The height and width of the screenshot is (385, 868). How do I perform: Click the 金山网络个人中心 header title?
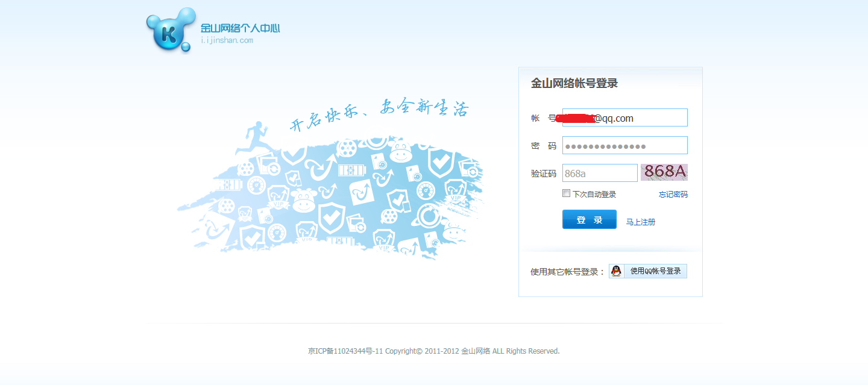(241, 28)
